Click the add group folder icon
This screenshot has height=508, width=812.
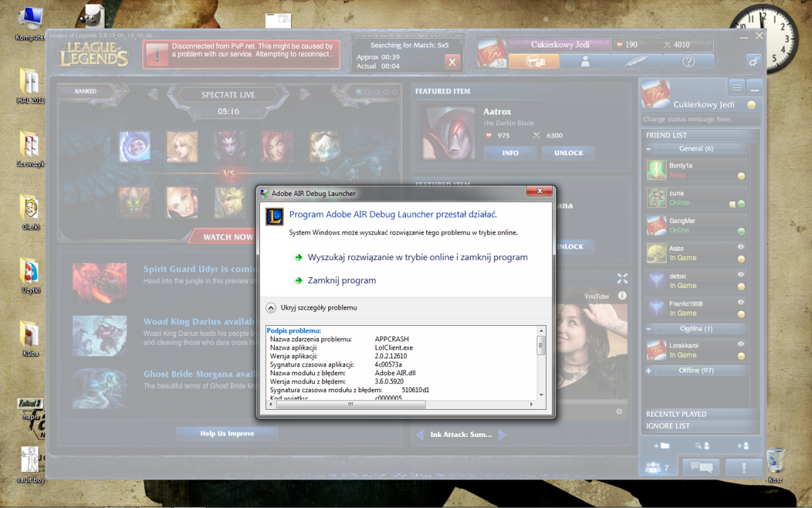pyautogui.click(x=661, y=446)
